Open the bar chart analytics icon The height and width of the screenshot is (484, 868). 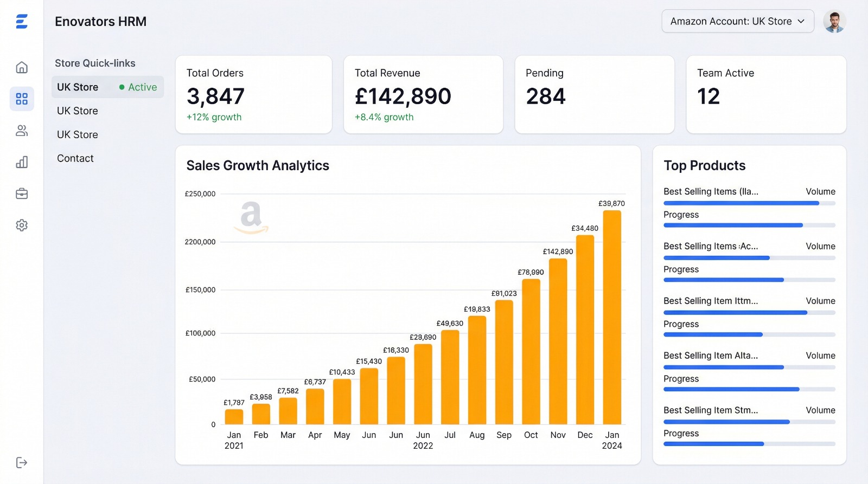[x=22, y=162]
